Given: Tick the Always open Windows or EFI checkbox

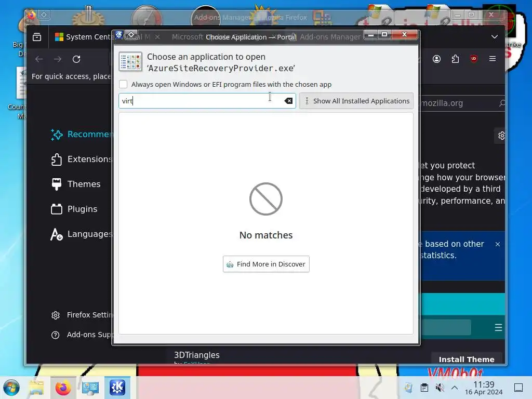Looking at the screenshot, I should [123, 84].
